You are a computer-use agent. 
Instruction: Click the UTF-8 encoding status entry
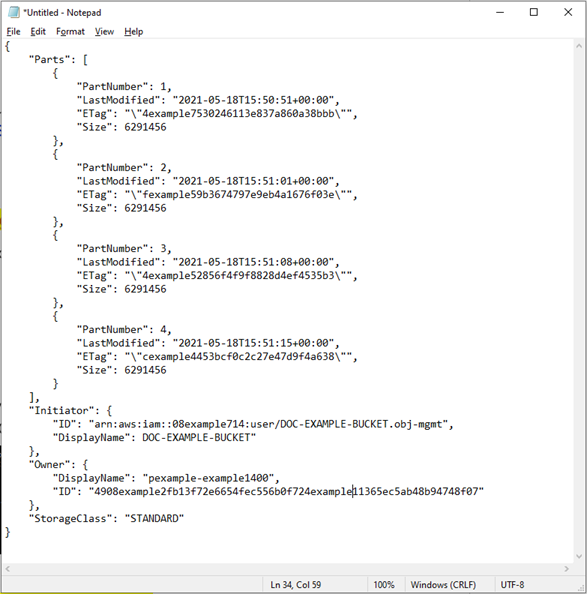(512, 585)
